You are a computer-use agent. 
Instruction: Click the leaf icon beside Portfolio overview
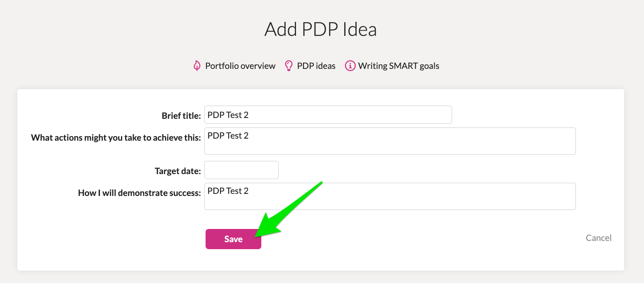(x=197, y=66)
